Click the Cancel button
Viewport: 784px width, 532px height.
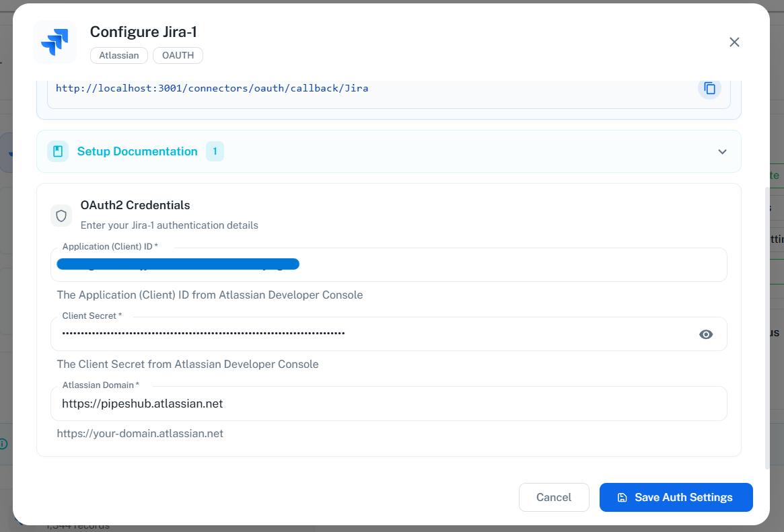coord(554,497)
